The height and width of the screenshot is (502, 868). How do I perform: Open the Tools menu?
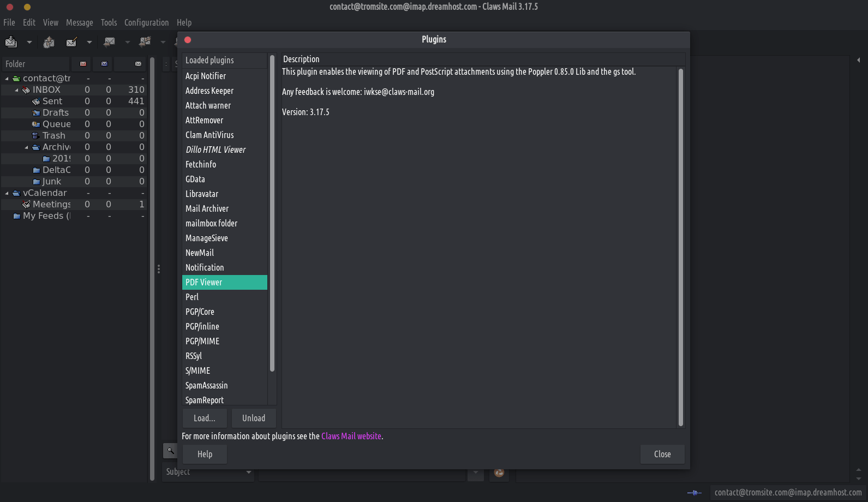point(109,22)
